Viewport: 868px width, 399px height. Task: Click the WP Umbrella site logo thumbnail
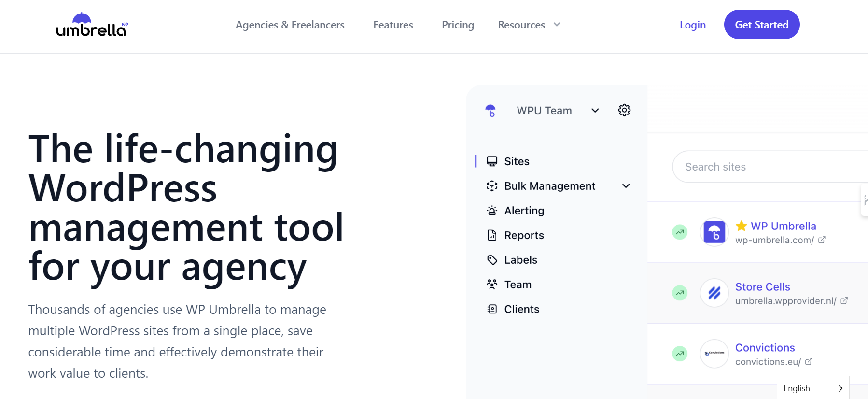point(714,232)
